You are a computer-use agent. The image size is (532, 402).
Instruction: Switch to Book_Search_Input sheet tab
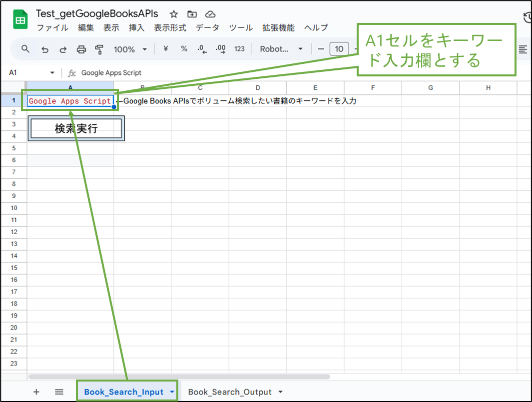[123, 392]
